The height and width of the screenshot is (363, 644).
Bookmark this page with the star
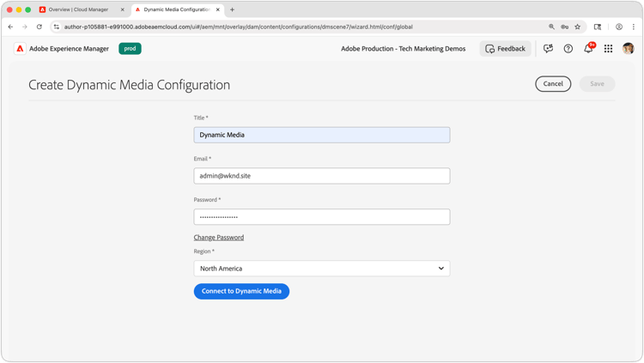tap(578, 27)
